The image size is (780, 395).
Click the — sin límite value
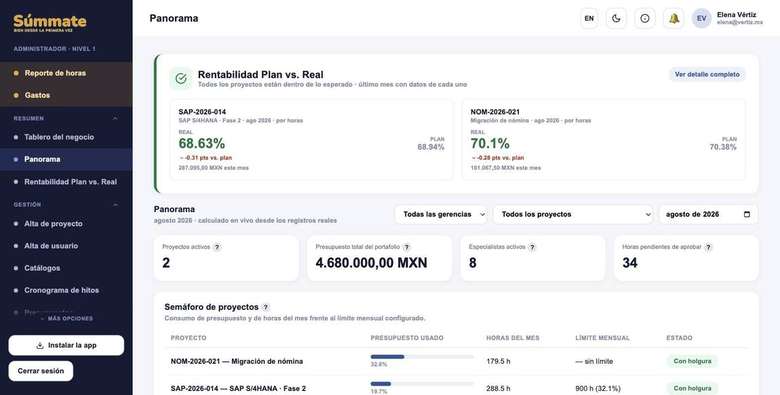click(x=594, y=361)
